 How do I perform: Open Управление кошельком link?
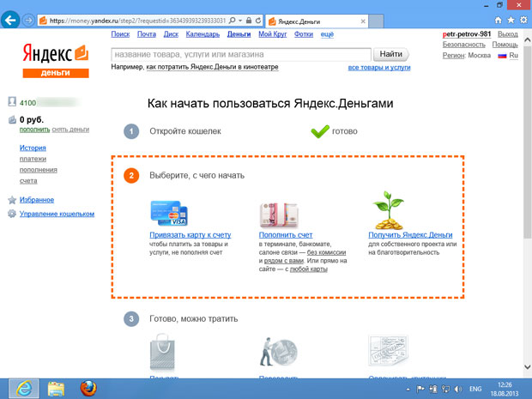[x=57, y=214]
